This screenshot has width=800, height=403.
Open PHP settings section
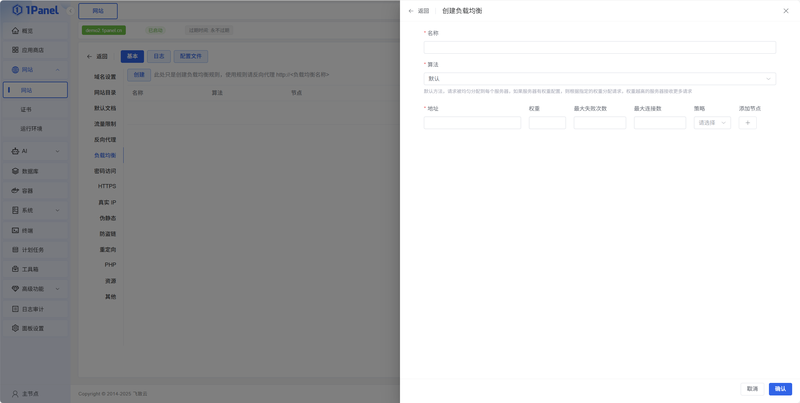[x=110, y=265]
